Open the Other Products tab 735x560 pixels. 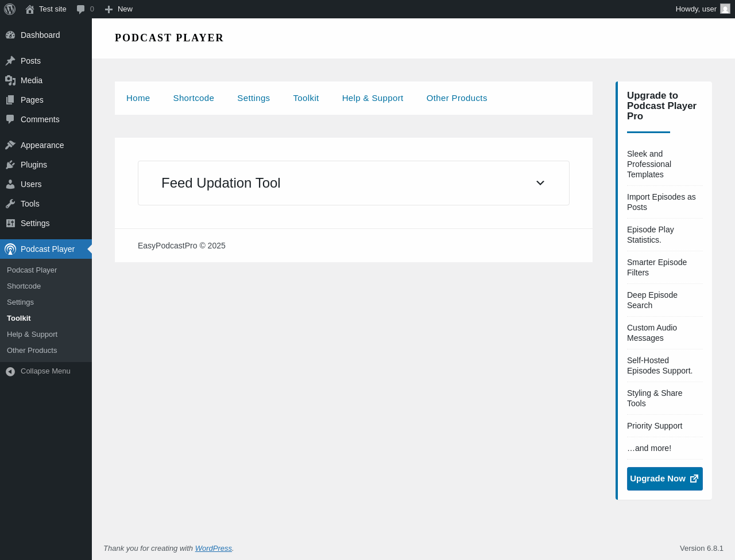(457, 98)
